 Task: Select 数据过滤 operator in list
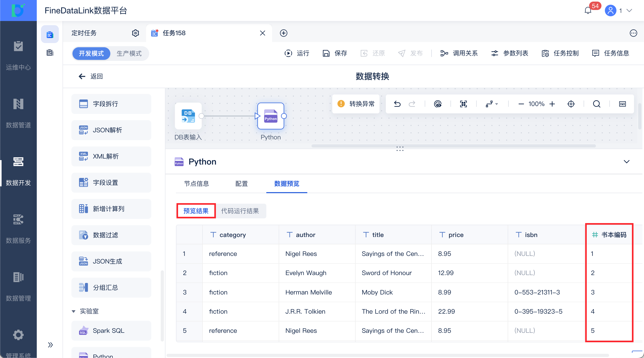coord(111,235)
